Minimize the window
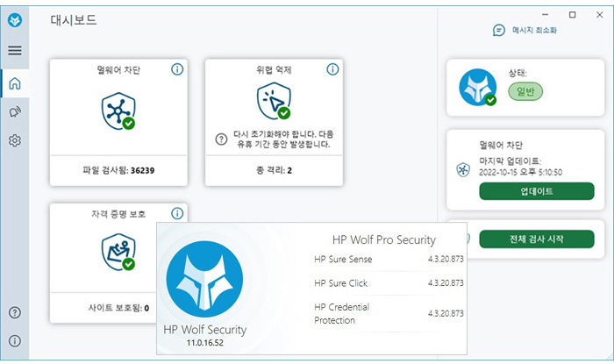This screenshot has height=364, width=614. coord(545,15)
